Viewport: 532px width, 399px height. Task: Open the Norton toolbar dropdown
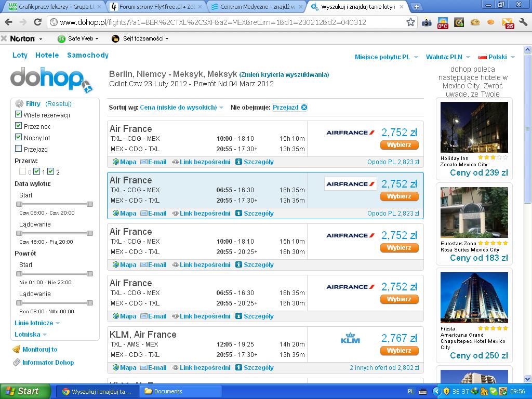[41, 39]
